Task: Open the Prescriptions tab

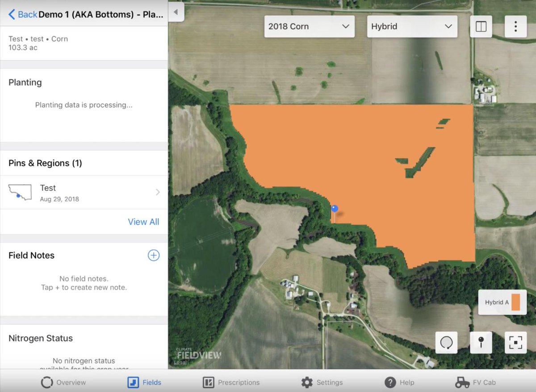Action: point(231,383)
